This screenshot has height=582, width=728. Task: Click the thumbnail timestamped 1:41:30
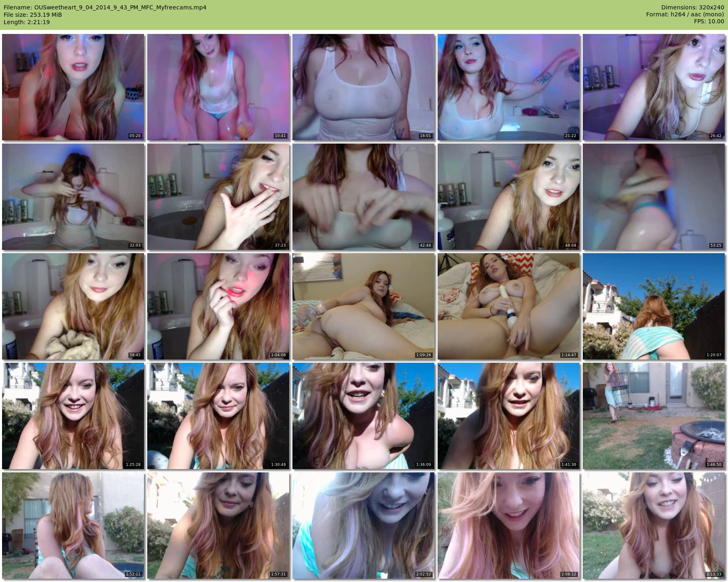pos(508,416)
